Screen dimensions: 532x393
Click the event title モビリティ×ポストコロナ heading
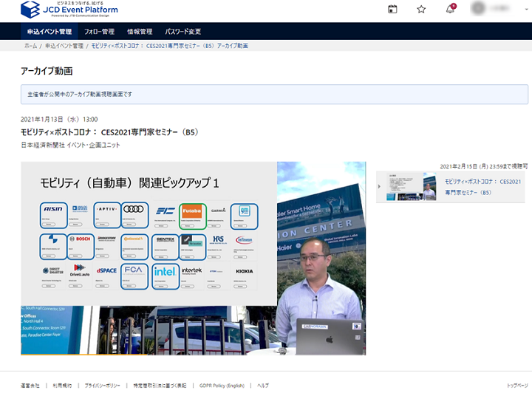coord(109,132)
